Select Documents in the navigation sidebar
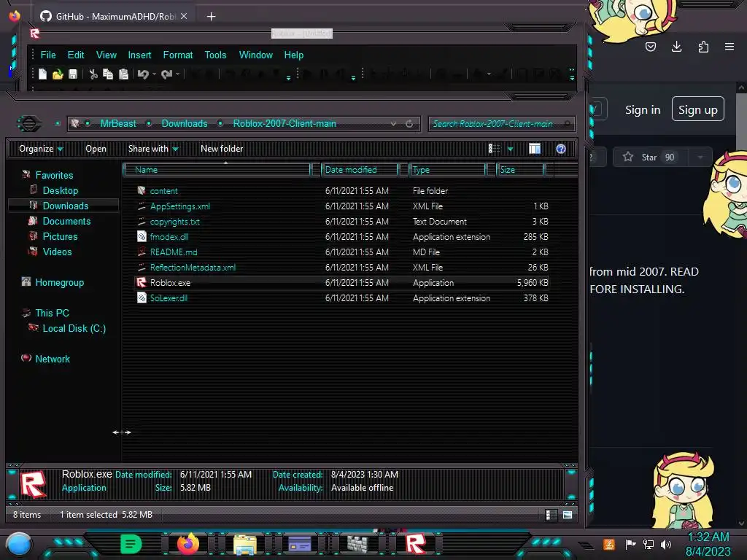The image size is (747, 560). 66,221
